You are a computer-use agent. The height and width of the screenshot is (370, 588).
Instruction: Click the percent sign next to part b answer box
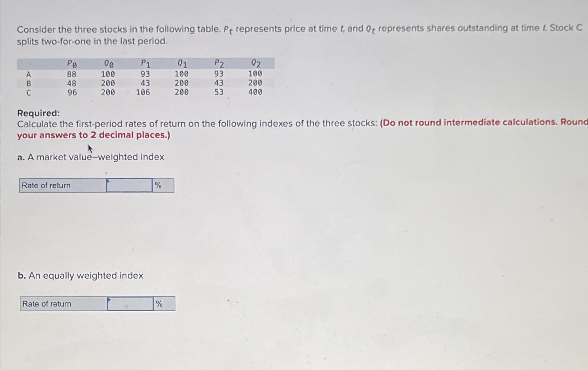click(x=159, y=304)
